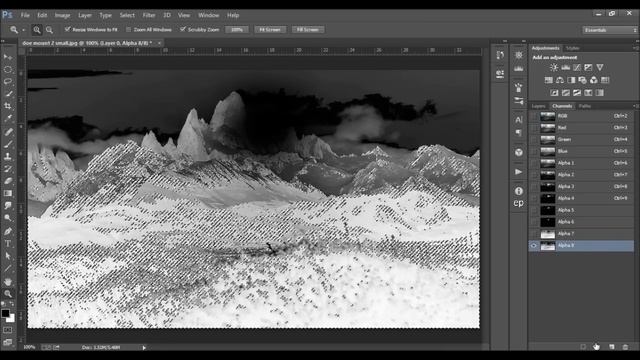Select the Elliptical Marquee tool
Viewport: 640px width, 360px height.
point(8,69)
